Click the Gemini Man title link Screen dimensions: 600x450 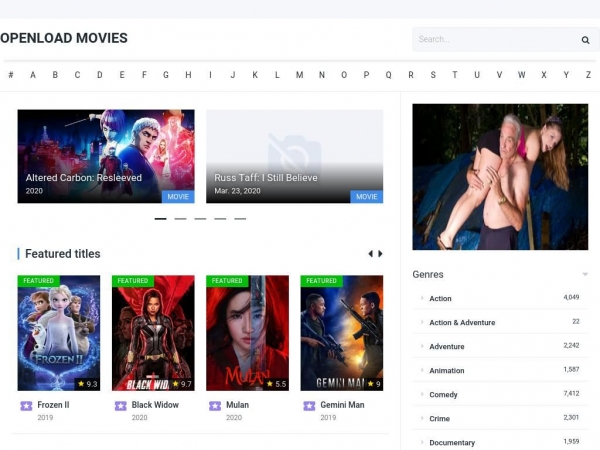[342, 405]
